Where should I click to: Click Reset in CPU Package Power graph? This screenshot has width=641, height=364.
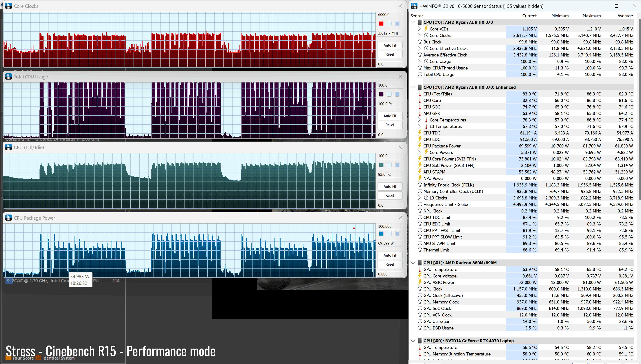(x=390, y=264)
